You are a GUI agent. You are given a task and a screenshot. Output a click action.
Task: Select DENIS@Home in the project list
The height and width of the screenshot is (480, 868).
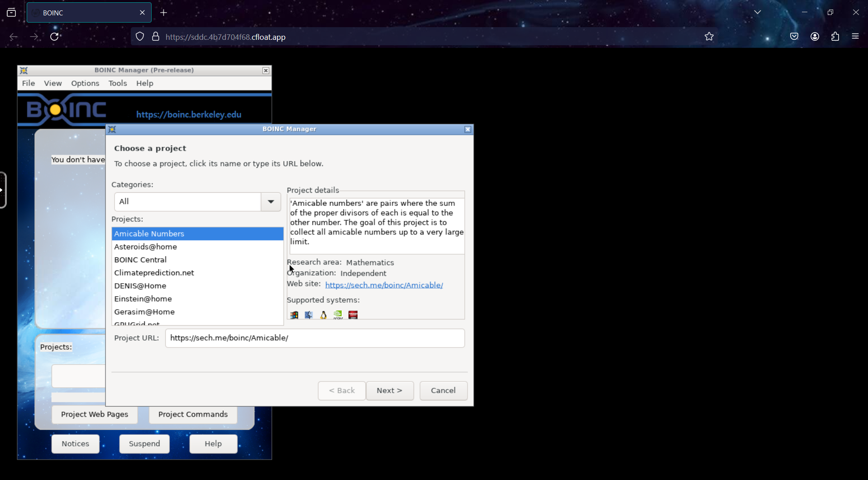point(198,286)
